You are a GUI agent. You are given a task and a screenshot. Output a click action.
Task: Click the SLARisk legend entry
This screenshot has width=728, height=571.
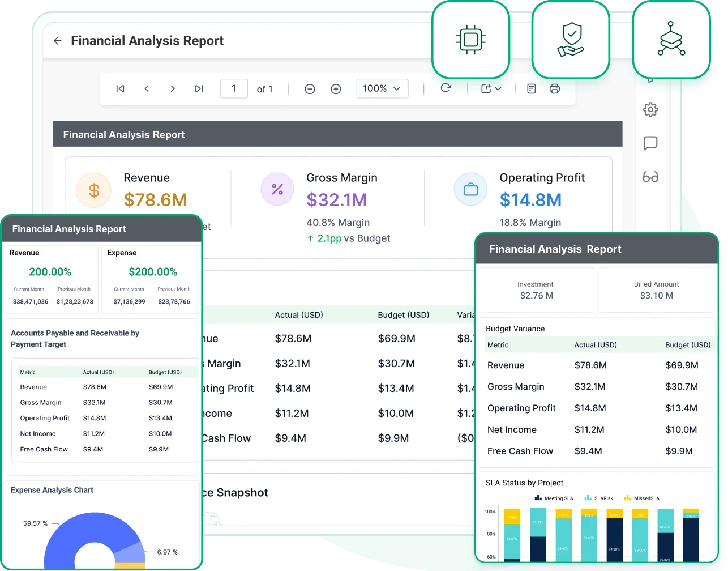click(599, 498)
